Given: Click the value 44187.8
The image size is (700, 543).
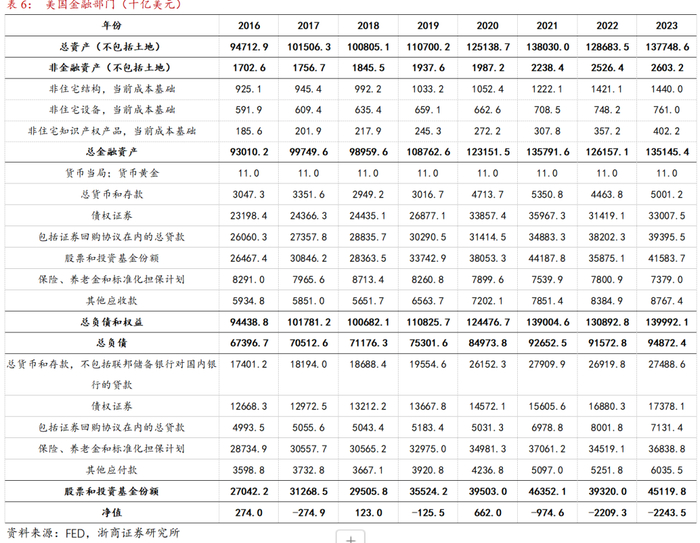Looking at the screenshot, I should (547, 258).
